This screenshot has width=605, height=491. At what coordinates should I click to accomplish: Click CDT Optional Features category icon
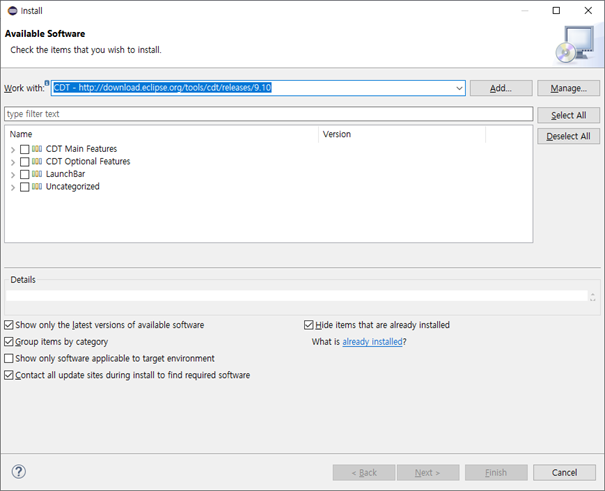click(37, 161)
